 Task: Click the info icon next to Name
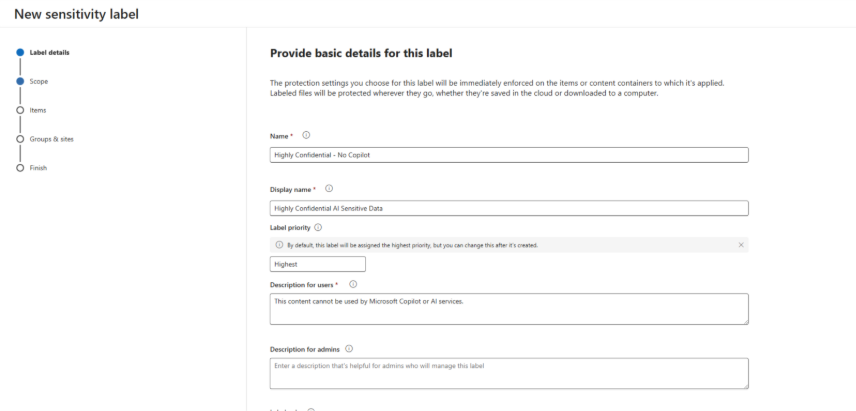306,135
